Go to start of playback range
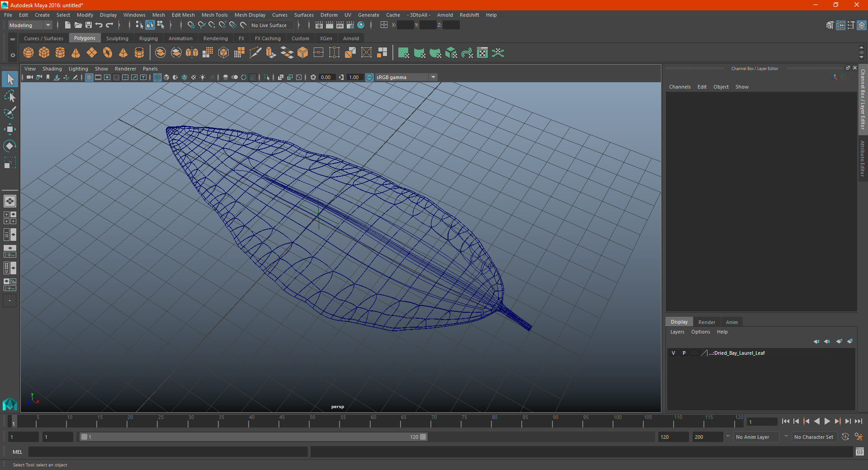Viewport: 868px width, 470px height. pyautogui.click(x=786, y=421)
